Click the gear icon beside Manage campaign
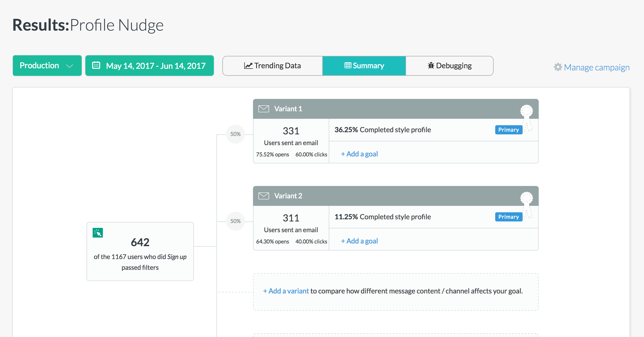Screen dimensions: 644x337 (558, 67)
